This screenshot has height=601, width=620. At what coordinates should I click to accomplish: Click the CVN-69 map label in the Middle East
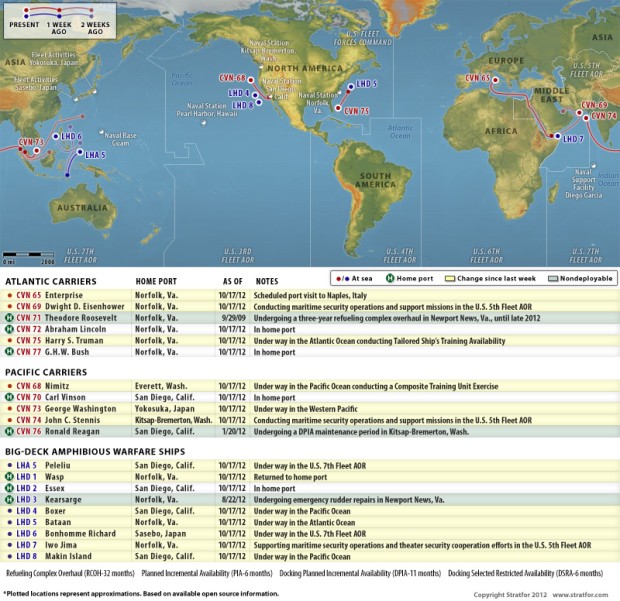coord(594,105)
